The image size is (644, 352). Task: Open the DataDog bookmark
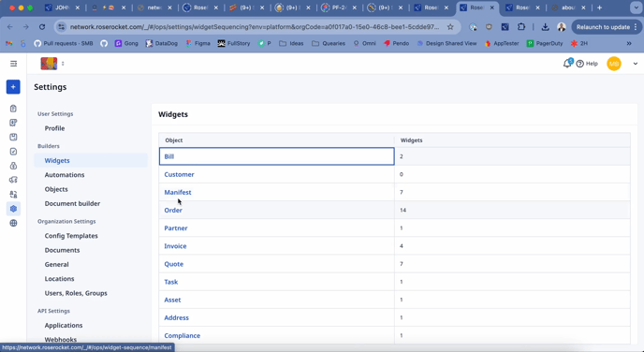point(162,43)
